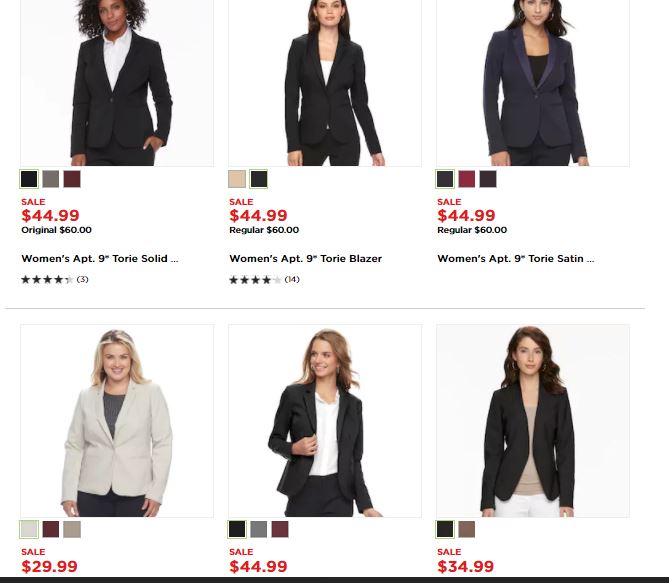This screenshot has height=583, width=669.
Task: Choose beige swatch for Torie Blazer
Action: click(x=237, y=179)
